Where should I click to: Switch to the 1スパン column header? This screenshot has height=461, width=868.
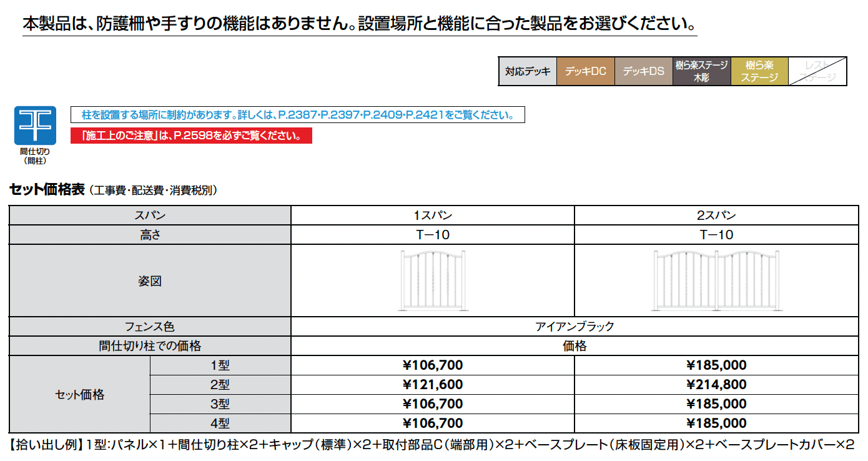coord(432,215)
